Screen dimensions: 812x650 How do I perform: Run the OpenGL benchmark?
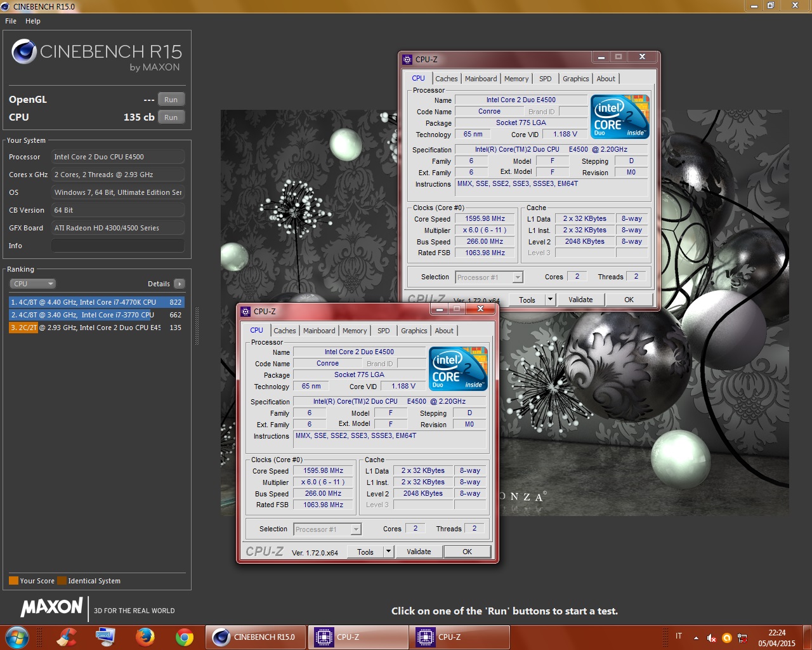click(x=171, y=100)
